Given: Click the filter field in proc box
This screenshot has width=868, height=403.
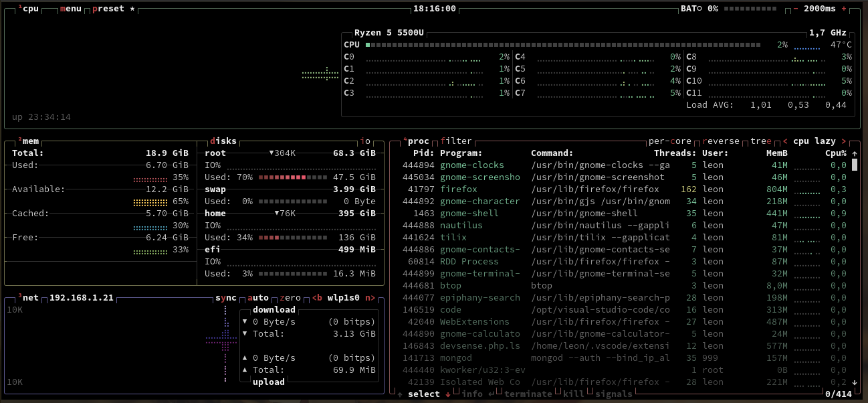Looking at the screenshot, I should click(x=456, y=141).
